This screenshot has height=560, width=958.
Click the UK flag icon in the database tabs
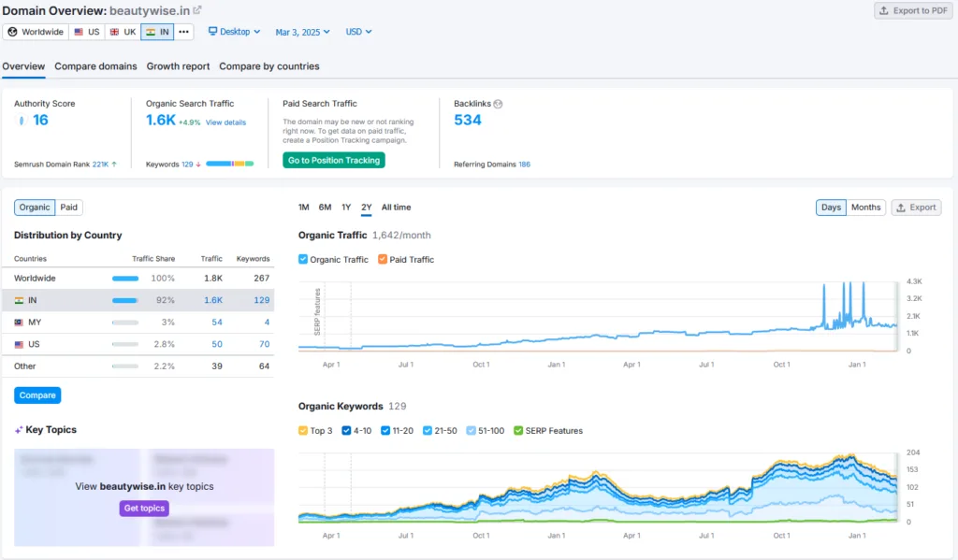(x=114, y=32)
